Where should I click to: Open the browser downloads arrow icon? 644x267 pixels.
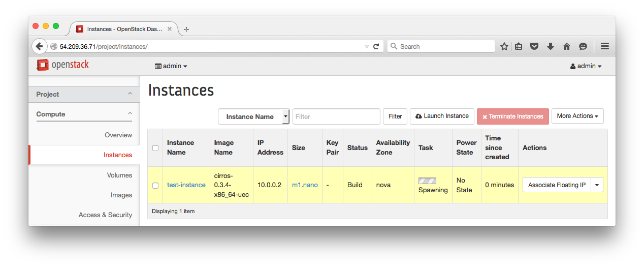point(551,46)
